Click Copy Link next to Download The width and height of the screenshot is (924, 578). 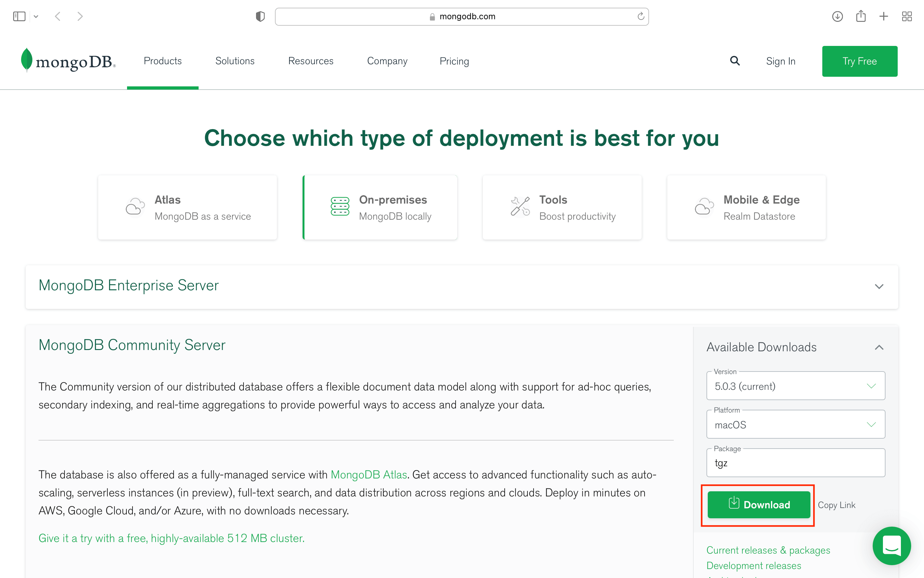tap(836, 505)
